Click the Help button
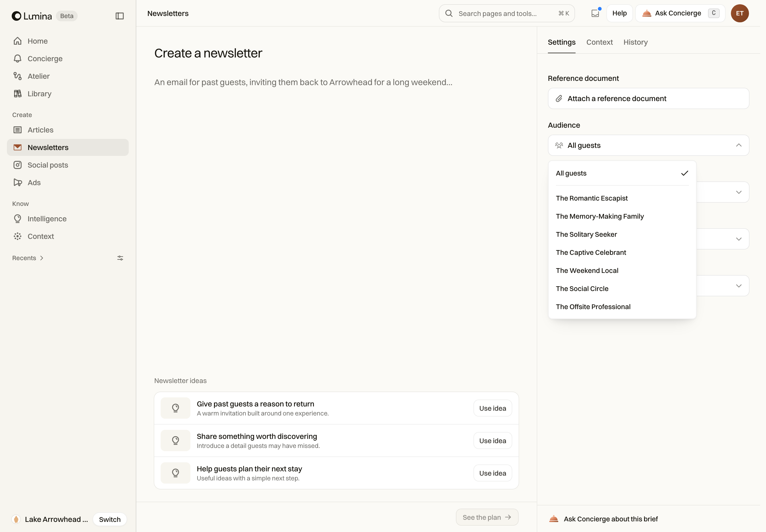This screenshot has height=532, width=766. [619, 13]
